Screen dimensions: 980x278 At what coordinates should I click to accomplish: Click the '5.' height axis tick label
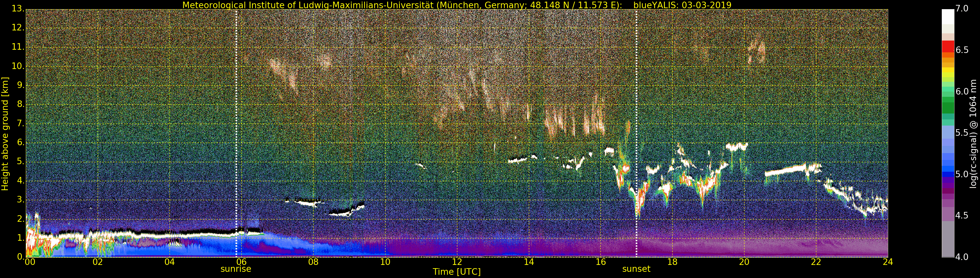20,162
